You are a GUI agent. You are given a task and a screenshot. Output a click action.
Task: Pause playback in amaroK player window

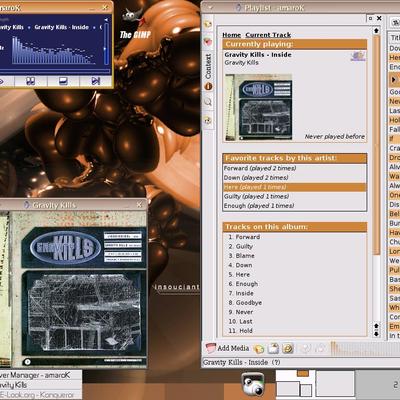tap(30, 81)
